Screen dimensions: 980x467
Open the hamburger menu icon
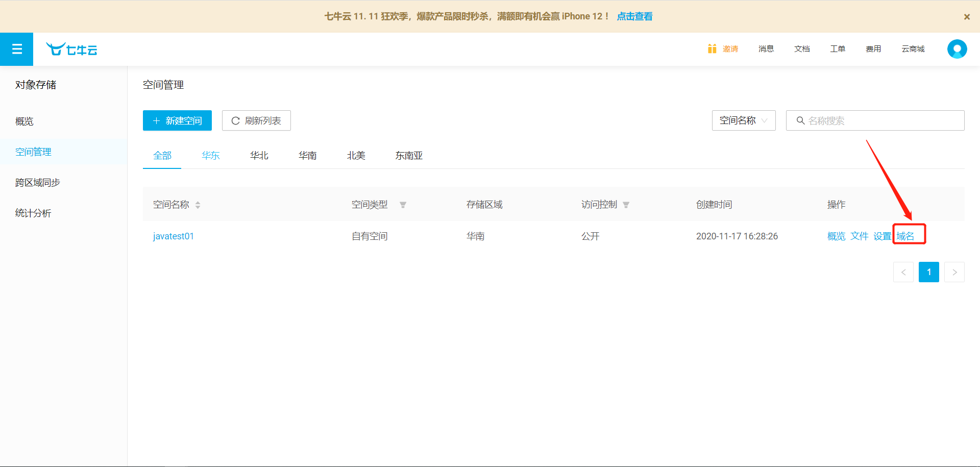17,49
